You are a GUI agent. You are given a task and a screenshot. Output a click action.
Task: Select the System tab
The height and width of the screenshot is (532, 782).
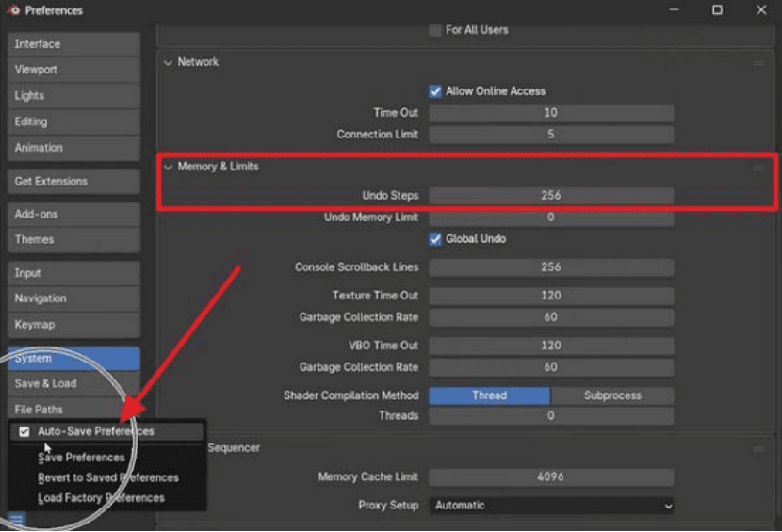(x=73, y=359)
